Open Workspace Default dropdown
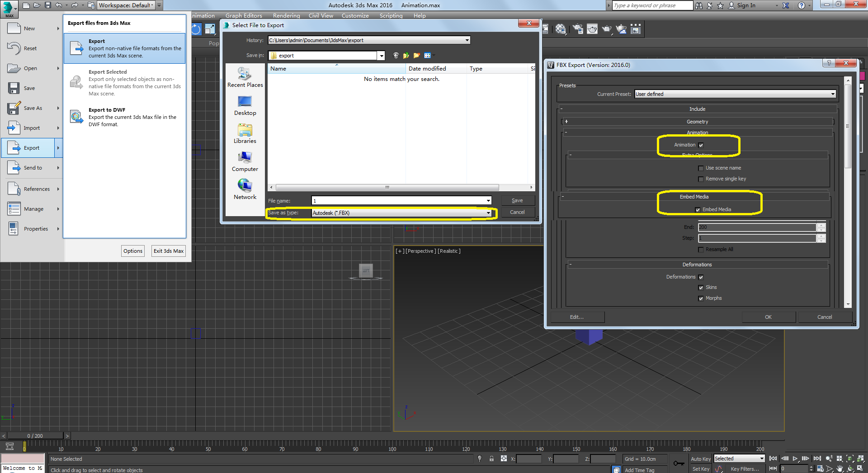The height and width of the screenshot is (473, 868). [126, 5]
